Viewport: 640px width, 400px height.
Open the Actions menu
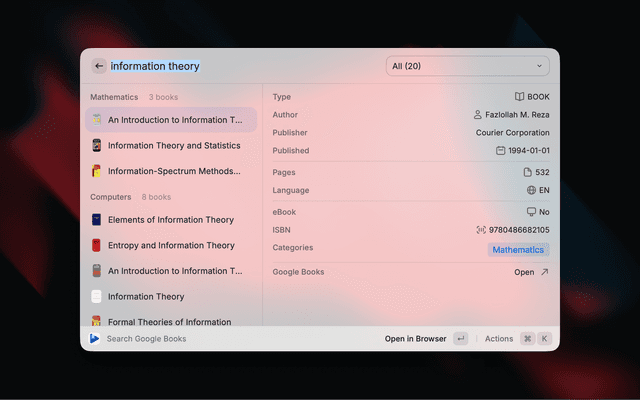[x=499, y=339]
